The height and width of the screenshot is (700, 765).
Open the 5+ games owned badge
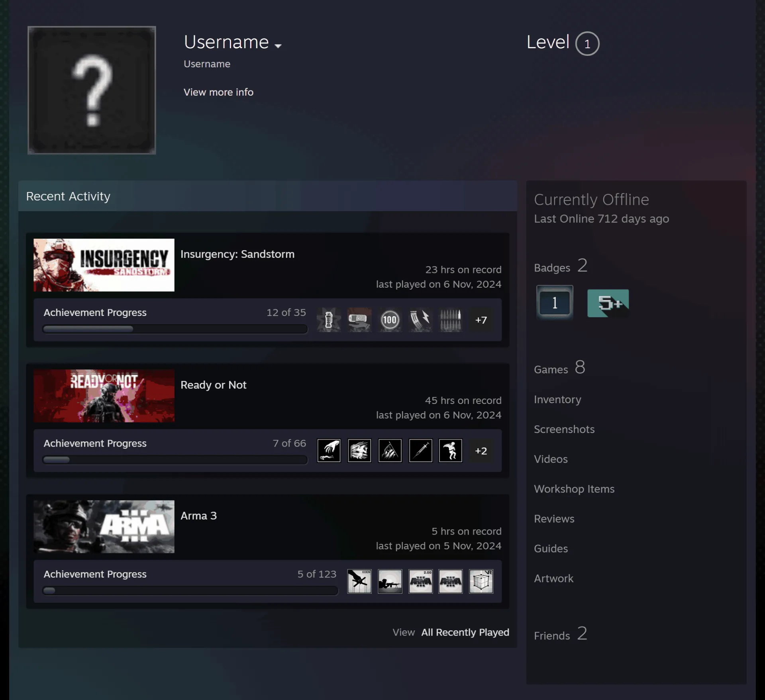608,303
